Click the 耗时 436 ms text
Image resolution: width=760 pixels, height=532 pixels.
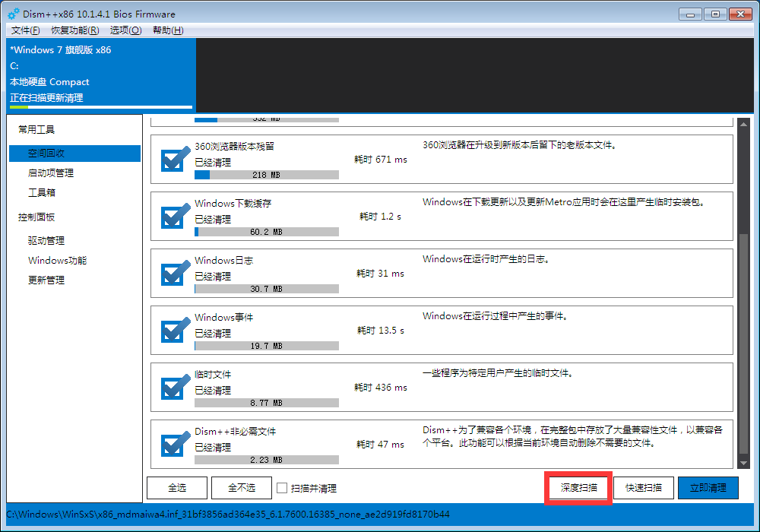click(x=381, y=388)
